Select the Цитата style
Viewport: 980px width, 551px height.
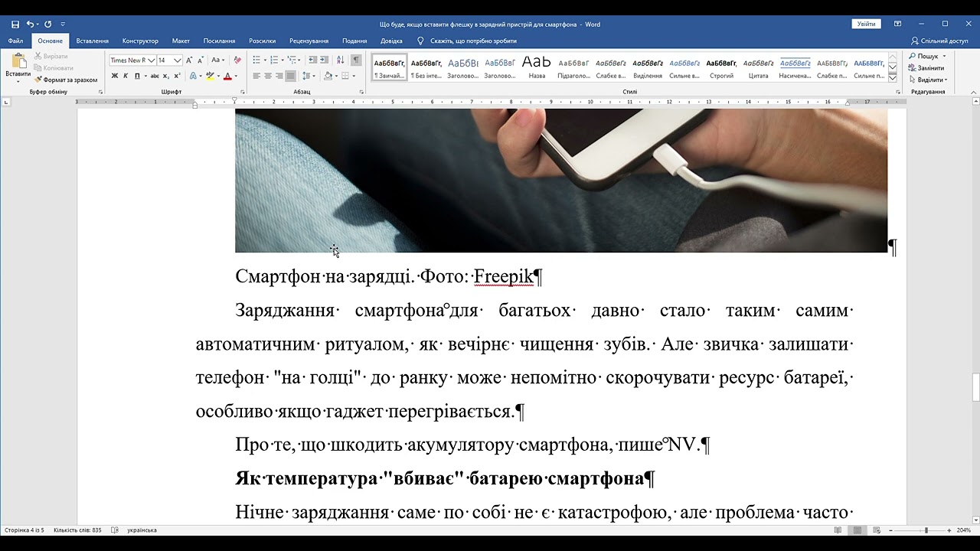(758, 67)
